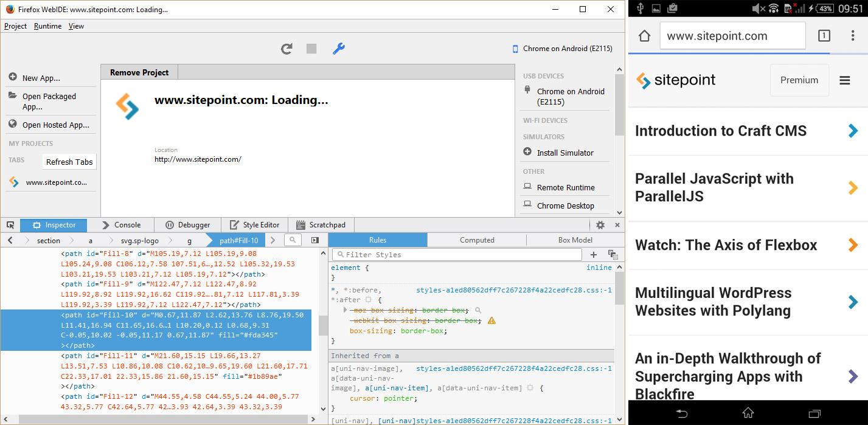Select Remote Runtime option
The image size is (868, 425).
point(566,187)
